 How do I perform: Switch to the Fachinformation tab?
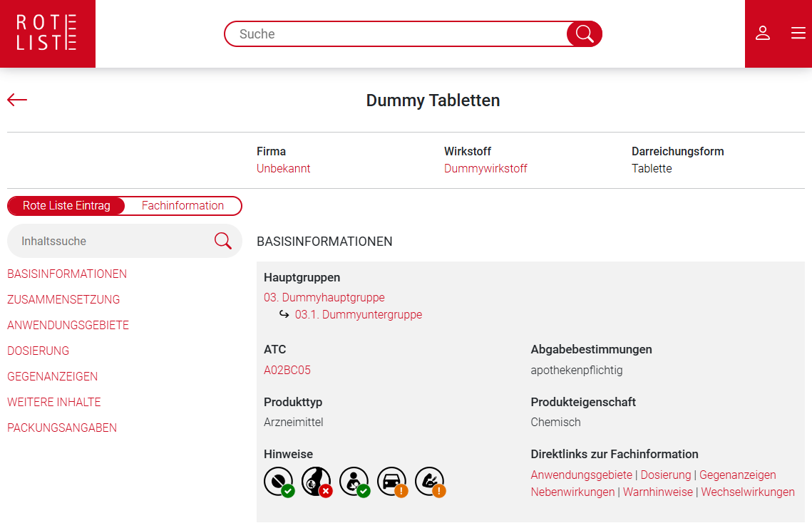coord(183,205)
